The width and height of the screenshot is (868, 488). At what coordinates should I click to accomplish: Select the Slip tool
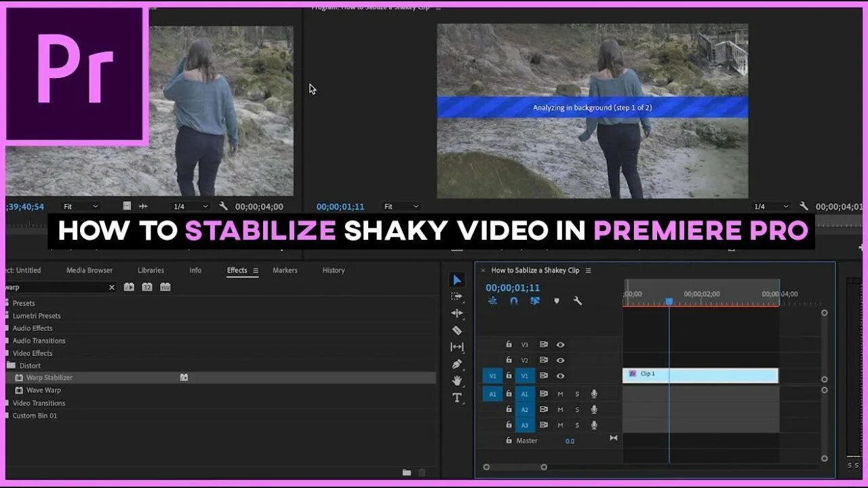(x=457, y=347)
